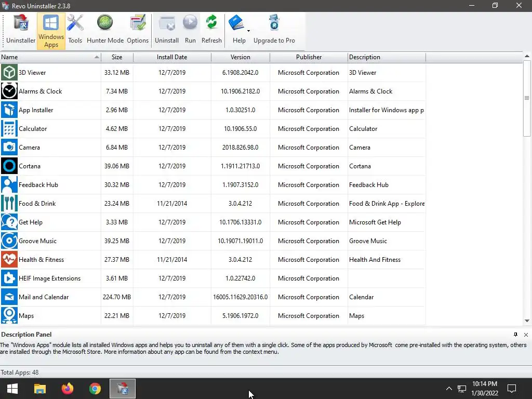Select the Calculator app icon
532x399 pixels.
[x=9, y=128]
